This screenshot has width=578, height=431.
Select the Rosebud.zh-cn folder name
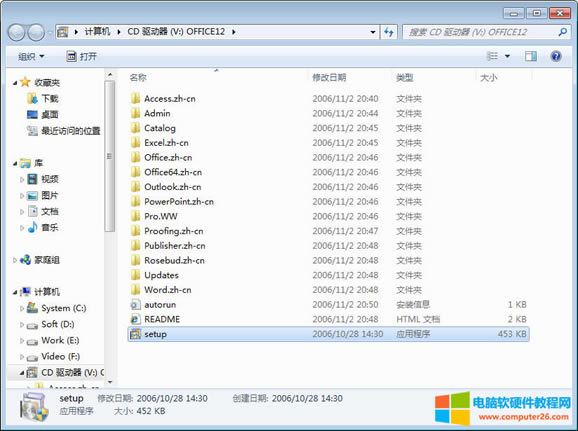[x=174, y=261]
